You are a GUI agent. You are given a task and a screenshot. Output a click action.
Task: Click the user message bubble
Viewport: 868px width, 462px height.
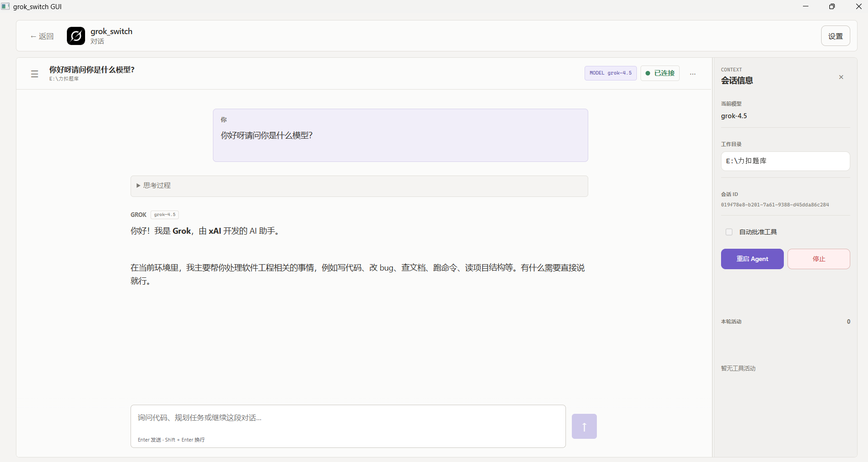point(400,135)
